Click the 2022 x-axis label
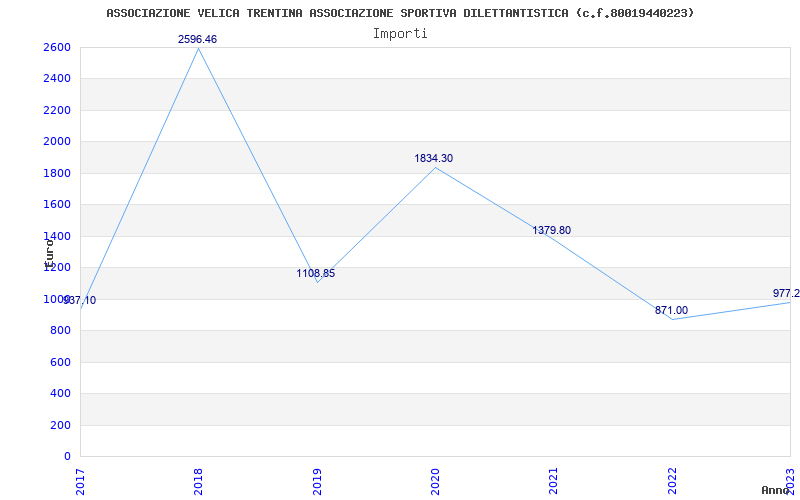 pyautogui.click(x=672, y=481)
